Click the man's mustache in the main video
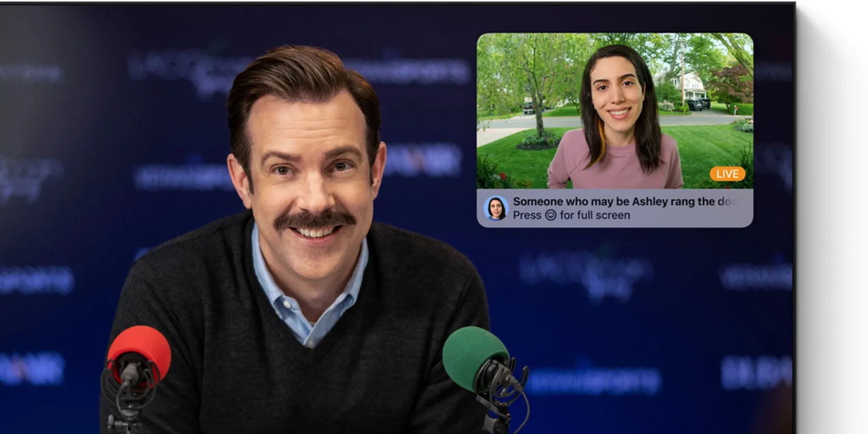The image size is (868, 434). 314,220
